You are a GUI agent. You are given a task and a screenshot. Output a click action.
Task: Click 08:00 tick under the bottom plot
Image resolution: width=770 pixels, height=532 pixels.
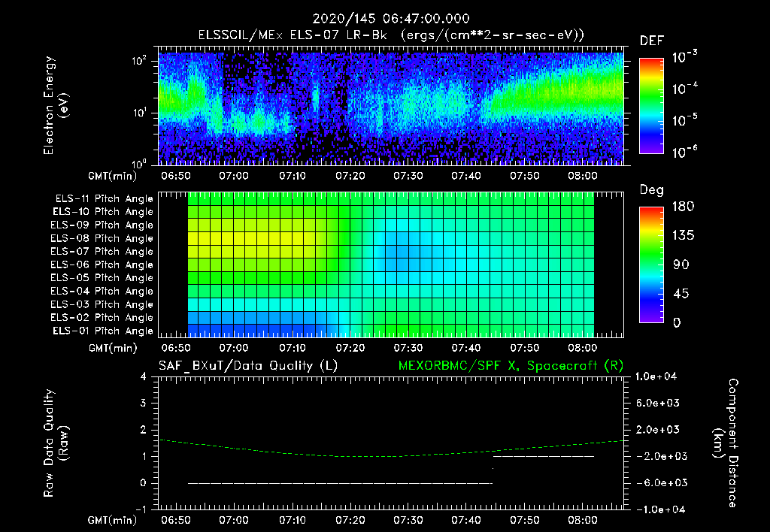tap(583, 520)
